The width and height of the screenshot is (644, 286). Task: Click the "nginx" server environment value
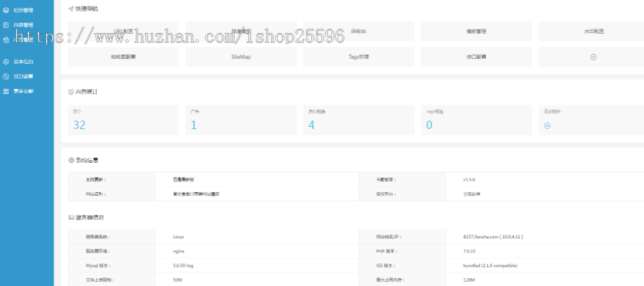point(178,251)
